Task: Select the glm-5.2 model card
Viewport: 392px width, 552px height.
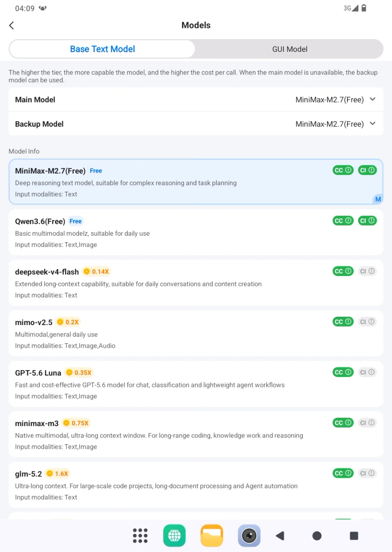Action: [196, 485]
